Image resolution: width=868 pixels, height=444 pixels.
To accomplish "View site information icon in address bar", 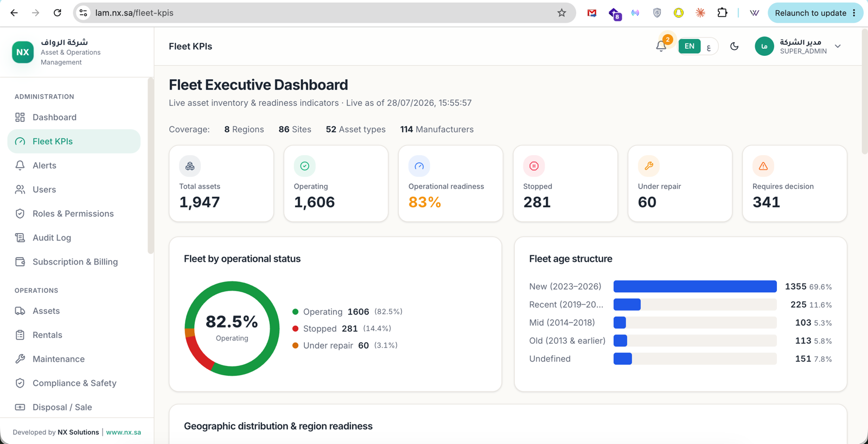I will pos(84,13).
